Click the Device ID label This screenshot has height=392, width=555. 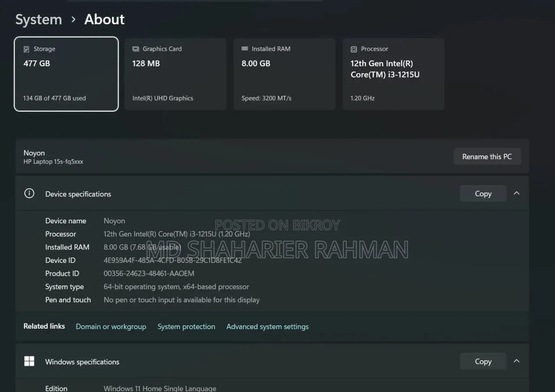(x=60, y=260)
